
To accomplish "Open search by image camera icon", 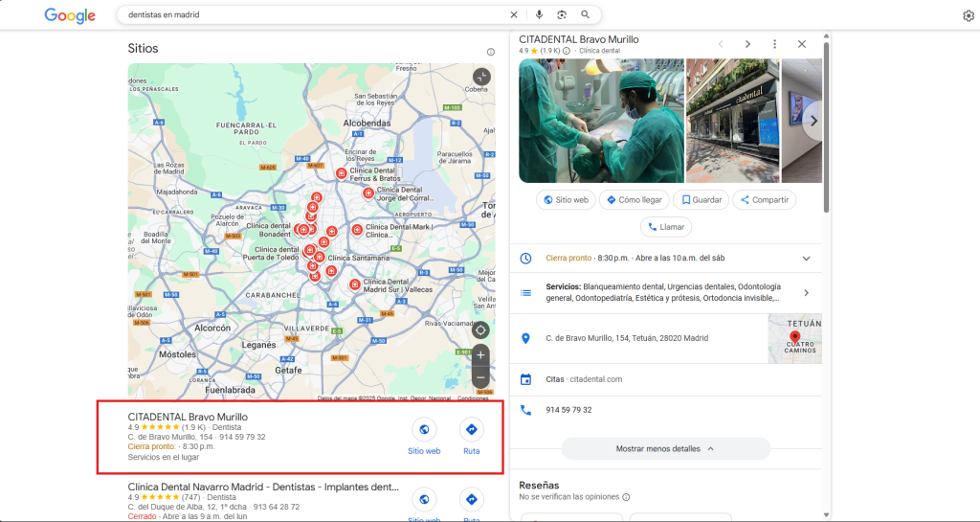I will tap(562, 14).
